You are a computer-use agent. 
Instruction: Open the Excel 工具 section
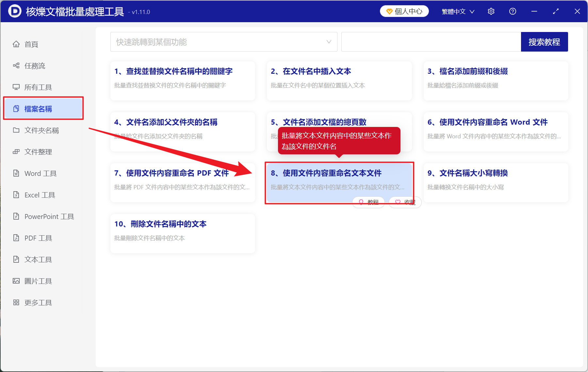(39, 195)
